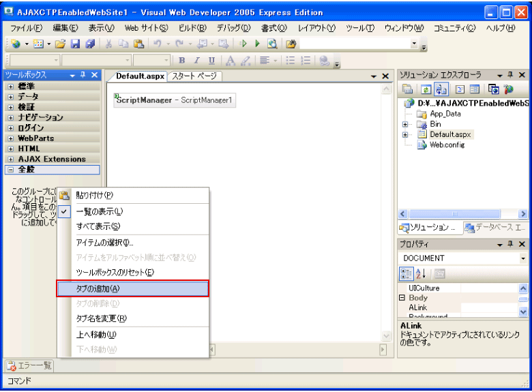Select the ScriptManager1 control in designer
532x392 pixels.
(175, 100)
